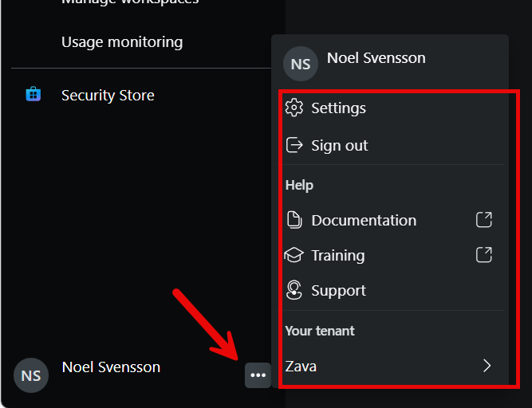
Task: Click the NS avatar in the popup header
Action: coord(301,64)
